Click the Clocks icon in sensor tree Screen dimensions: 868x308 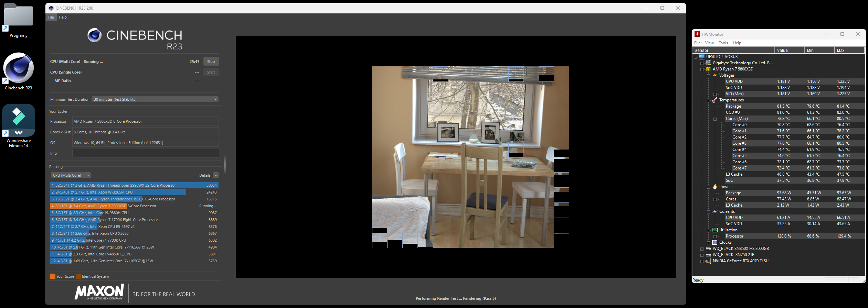coord(714,242)
